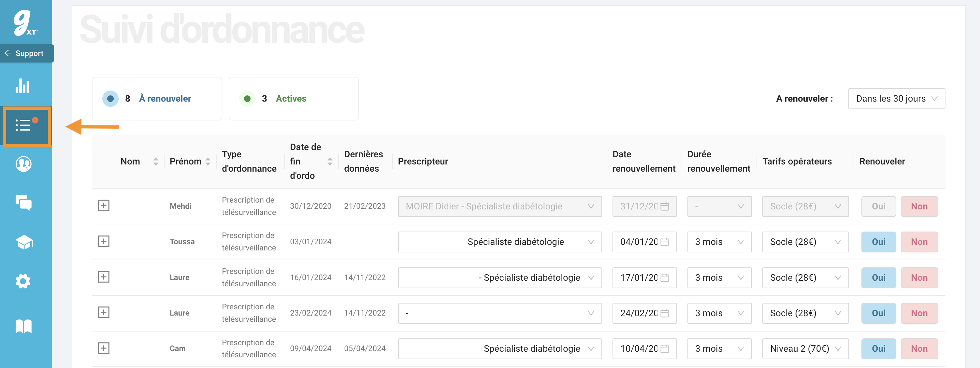Open MOIRE Didier prescripteur dropdown

coord(500,206)
